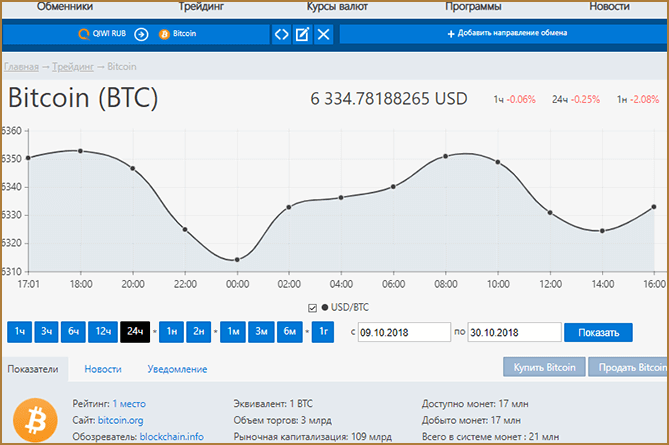Click the Bitcoin coin icon in blue bar

[x=164, y=34]
